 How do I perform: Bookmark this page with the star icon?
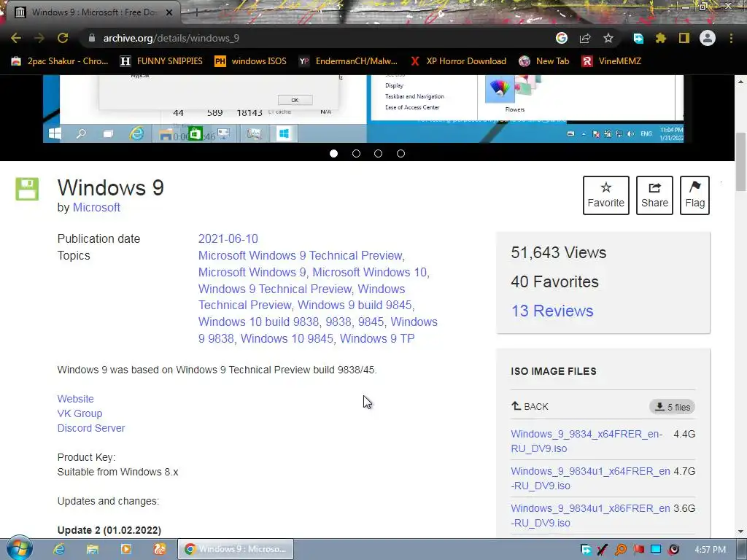608,38
